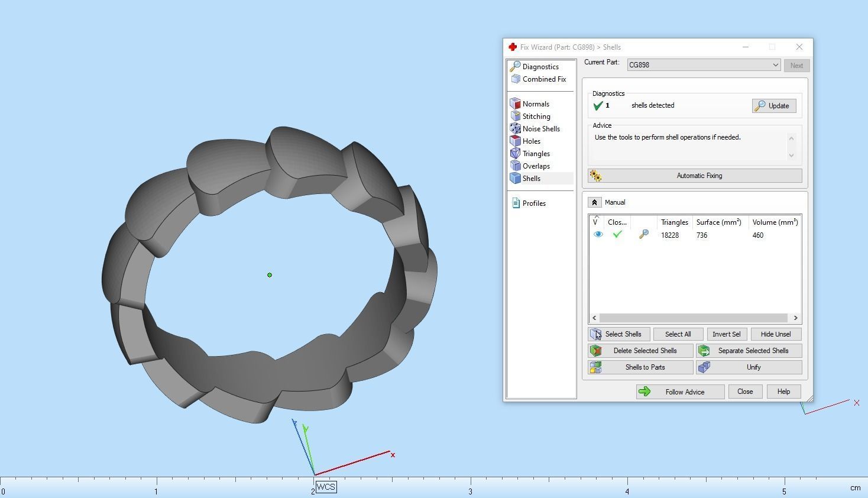Image resolution: width=868 pixels, height=498 pixels.
Task: Click the Profiles document icon
Action: click(x=515, y=203)
